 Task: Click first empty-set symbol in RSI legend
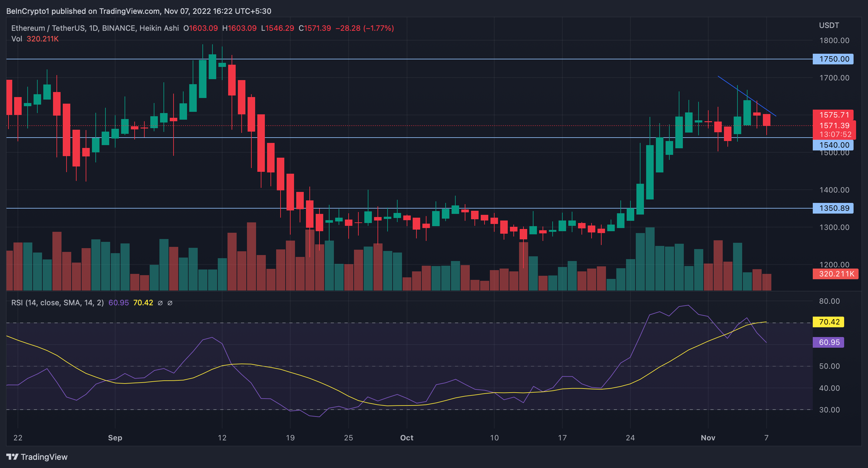point(160,303)
